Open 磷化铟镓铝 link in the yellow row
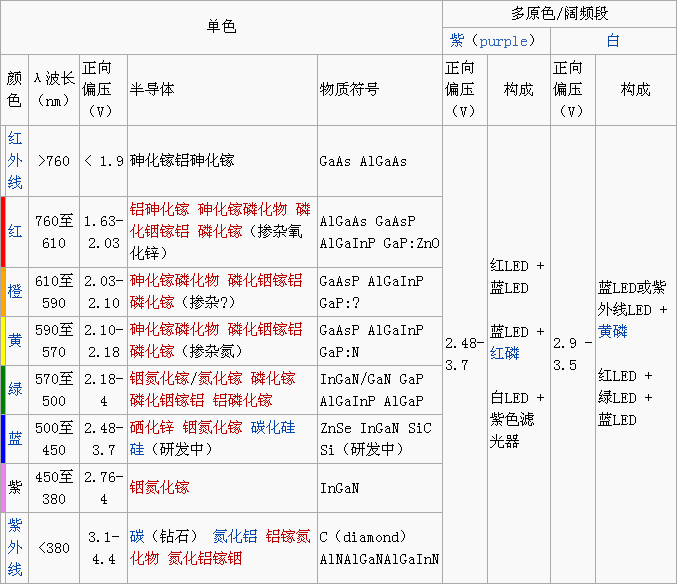The height and width of the screenshot is (584, 677). [265, 329]
